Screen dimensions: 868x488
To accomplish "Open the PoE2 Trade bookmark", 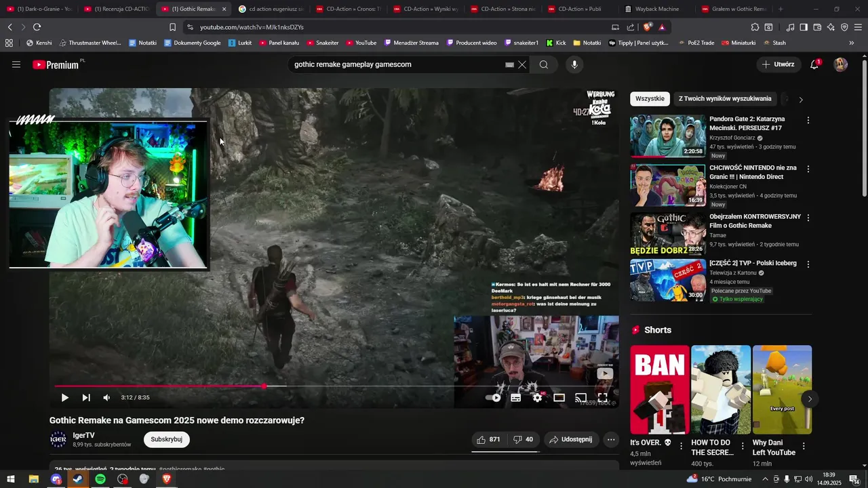I will click(696, 43).
